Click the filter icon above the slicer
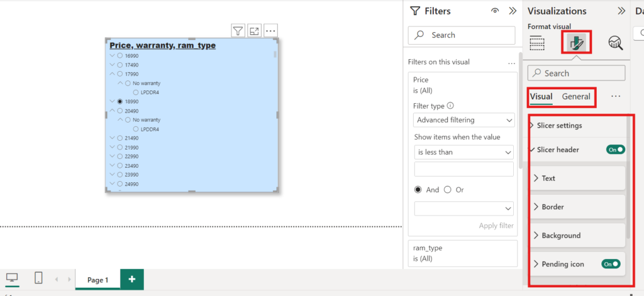 coord(238,30)
